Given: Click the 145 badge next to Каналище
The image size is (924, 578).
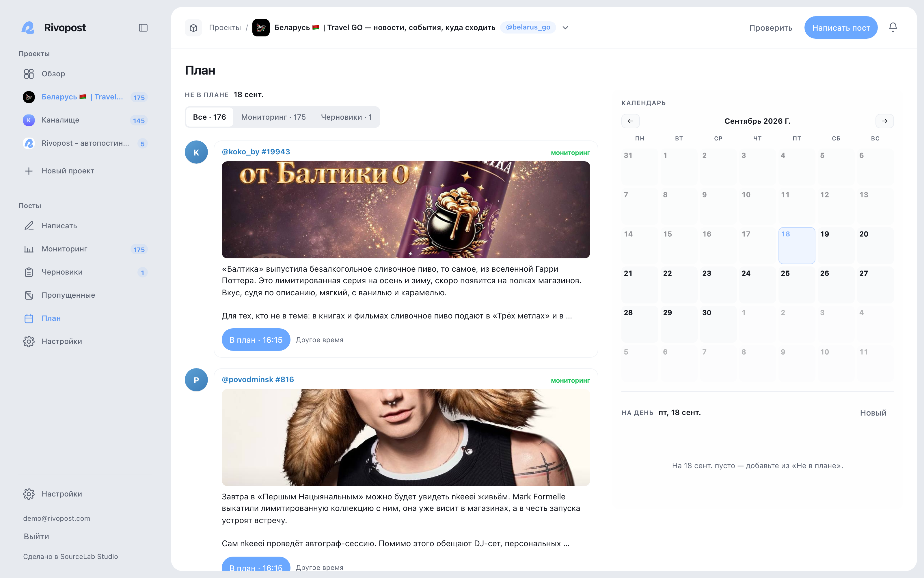Looking at the screenshot, I should pos(139,121).
